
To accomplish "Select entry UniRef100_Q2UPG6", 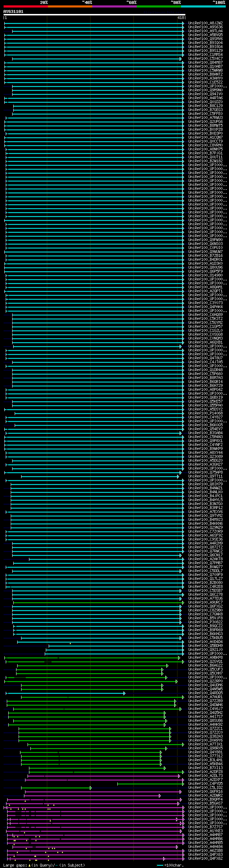I will pos(205,121).
